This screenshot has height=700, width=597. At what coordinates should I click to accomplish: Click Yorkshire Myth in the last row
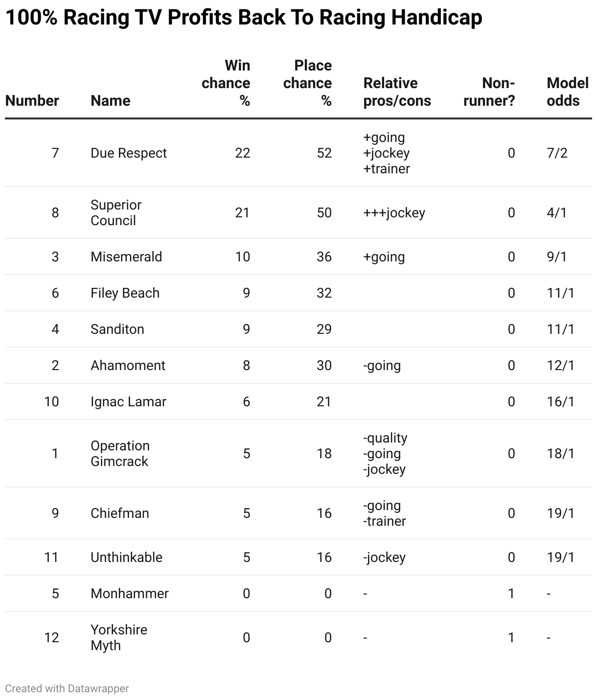[119, 638]
